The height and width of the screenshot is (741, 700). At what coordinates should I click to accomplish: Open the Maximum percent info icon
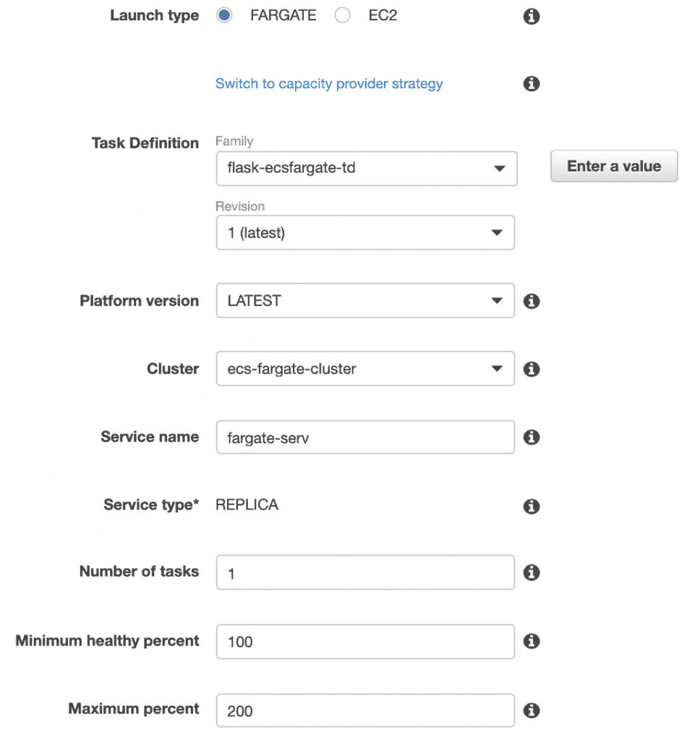pyautogui.click(x=532, y=710)
